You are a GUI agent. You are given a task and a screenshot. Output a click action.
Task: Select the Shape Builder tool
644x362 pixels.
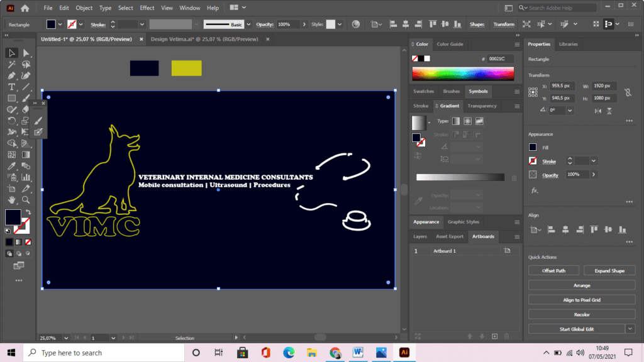pos(11,143)
